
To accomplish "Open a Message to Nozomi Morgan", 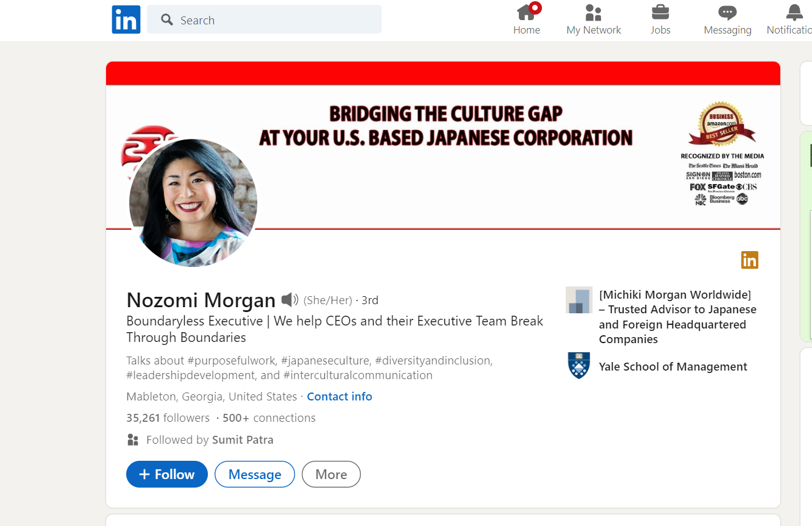I will pyautogui.click(x=255, y=474).
